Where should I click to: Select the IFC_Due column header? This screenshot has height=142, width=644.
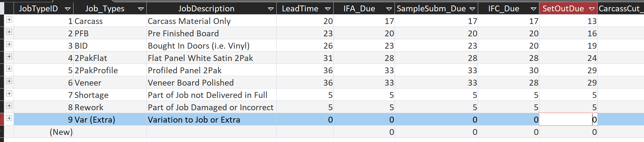pyautogui.click(x=503, y=9)
